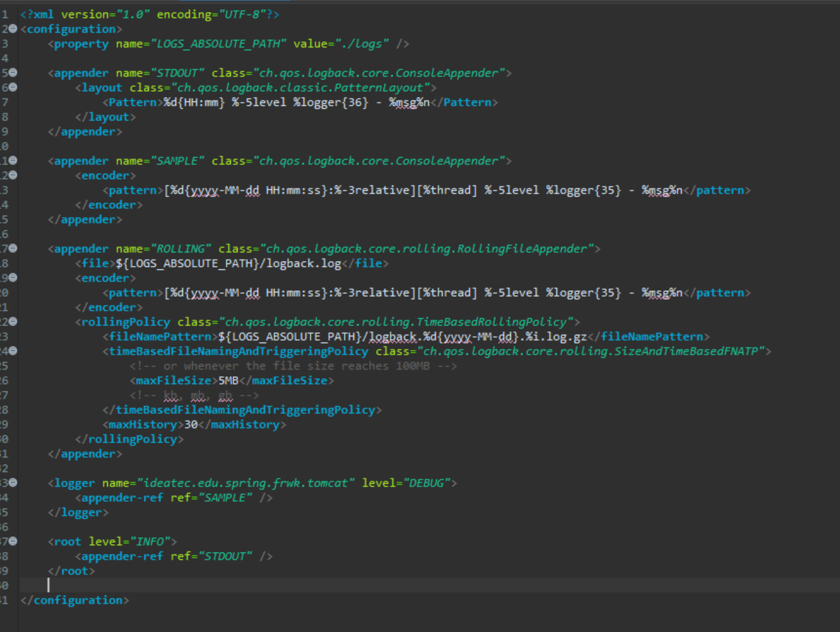
Task: Collapse the SAMPLE appender fold marker
Action: coord(13,161)
